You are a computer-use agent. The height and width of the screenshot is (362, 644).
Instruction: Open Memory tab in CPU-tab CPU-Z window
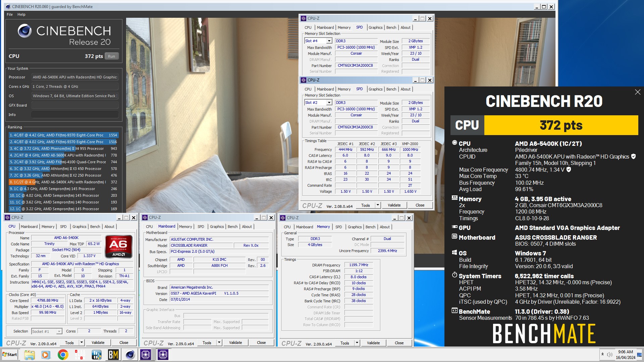tap(48, 227)
